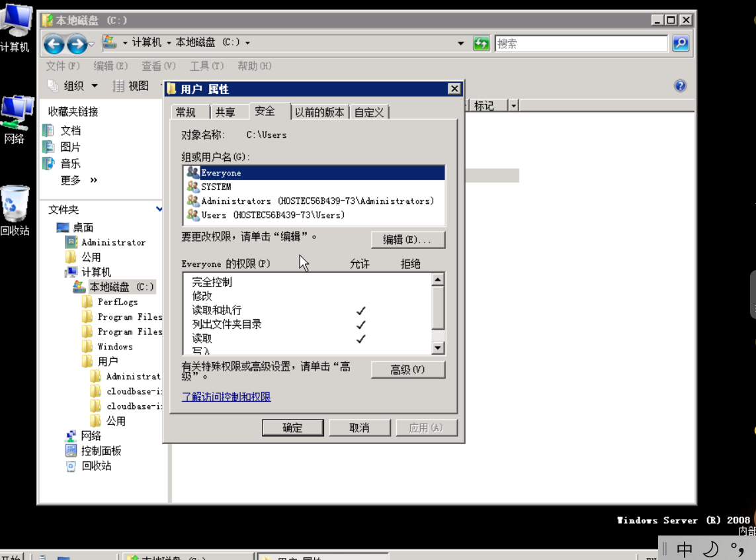The height and width of the screenshot is (560, 756).
Task: Open the 网络 desktop icon
Action: (15, 120)
